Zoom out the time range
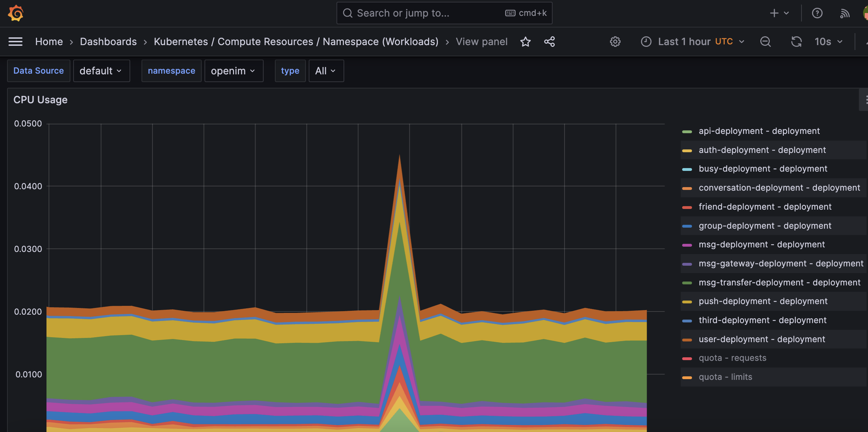The width and height of the screenshot is (868, 432). [765, 42]
